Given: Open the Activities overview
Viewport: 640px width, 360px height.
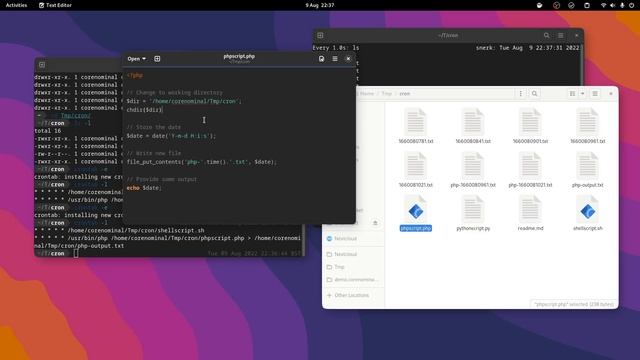Looking at the screenshot, I should pos(16,5).
